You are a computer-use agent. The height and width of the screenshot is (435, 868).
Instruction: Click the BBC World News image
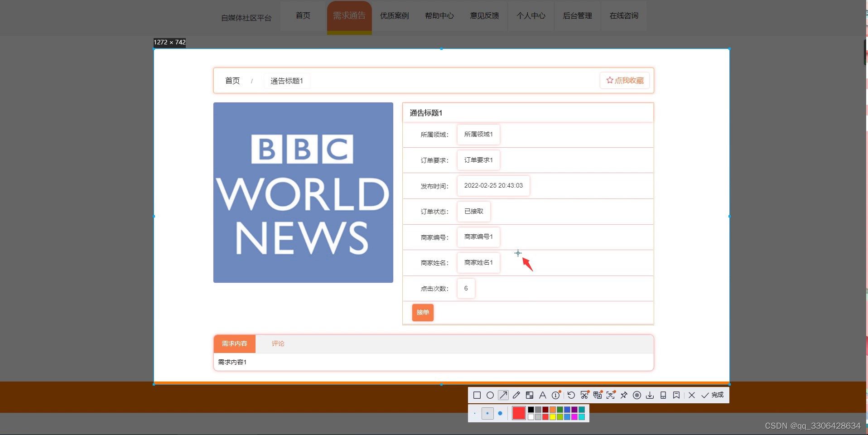pyautogui.click(x=303, y=193)
